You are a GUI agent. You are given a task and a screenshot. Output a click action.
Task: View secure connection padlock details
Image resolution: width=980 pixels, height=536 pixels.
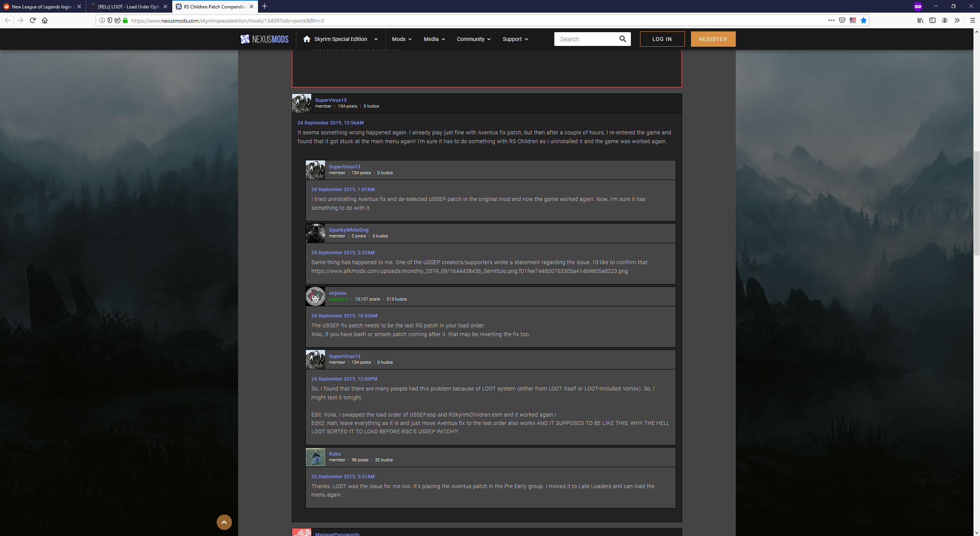(125, 20)
